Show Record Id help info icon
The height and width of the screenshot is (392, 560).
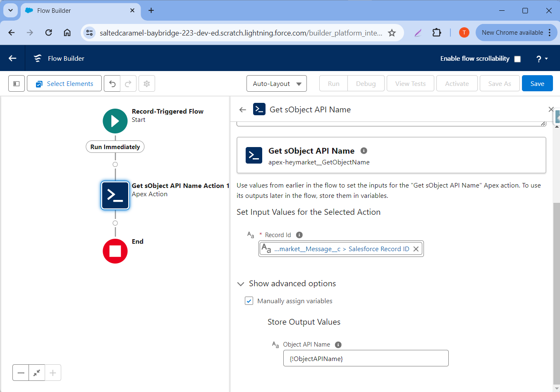pyautogui.click(x=299, y=235)
